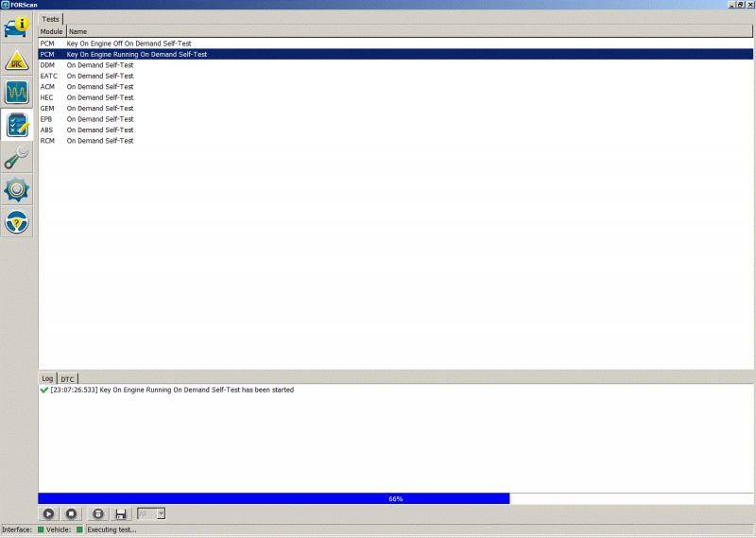Open the DTC trouble codes section
Screen dimensions: 756x538
[17, 61]
